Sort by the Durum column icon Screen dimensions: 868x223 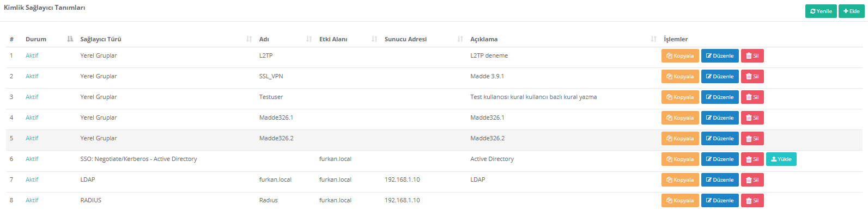[x=70, y=39]
